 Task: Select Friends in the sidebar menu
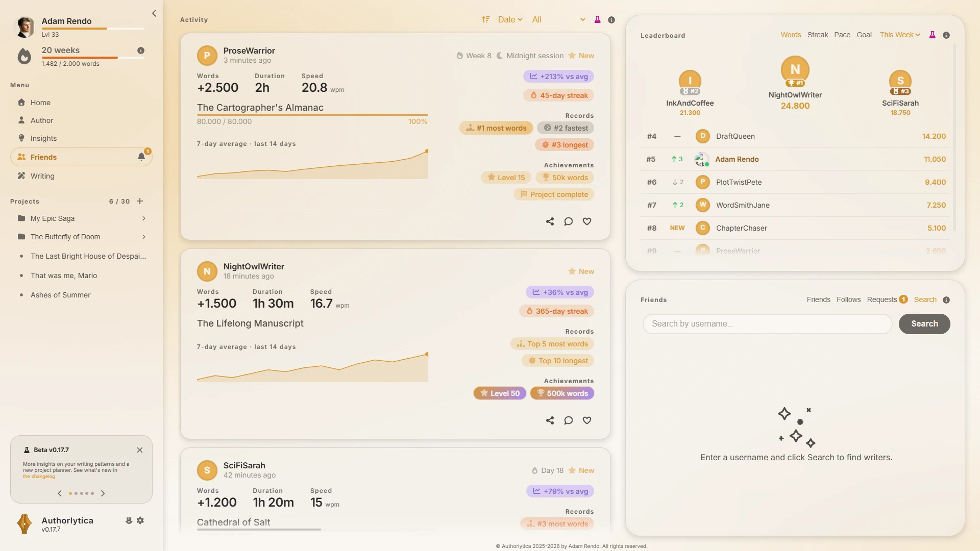(x=82, y=157)
